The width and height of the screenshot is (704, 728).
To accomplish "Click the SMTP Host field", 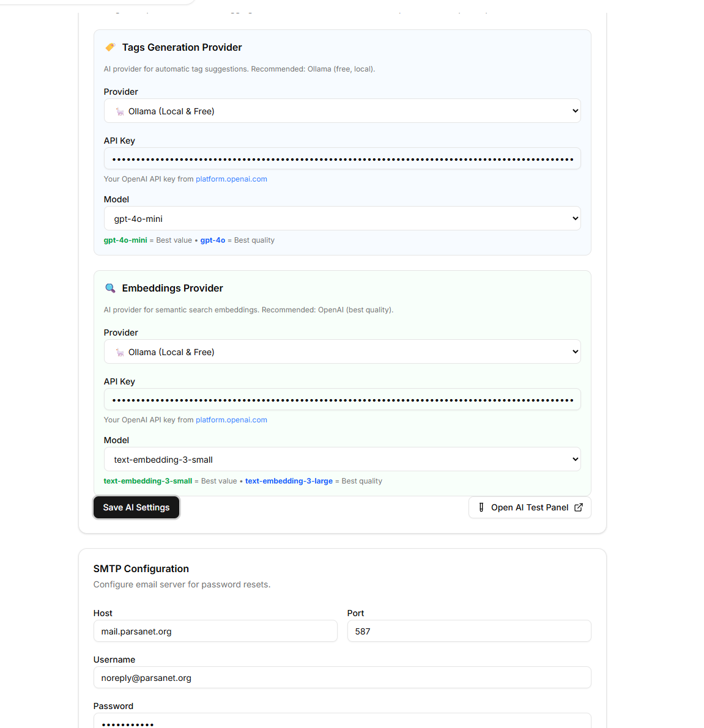I will (x=215, y=631).
